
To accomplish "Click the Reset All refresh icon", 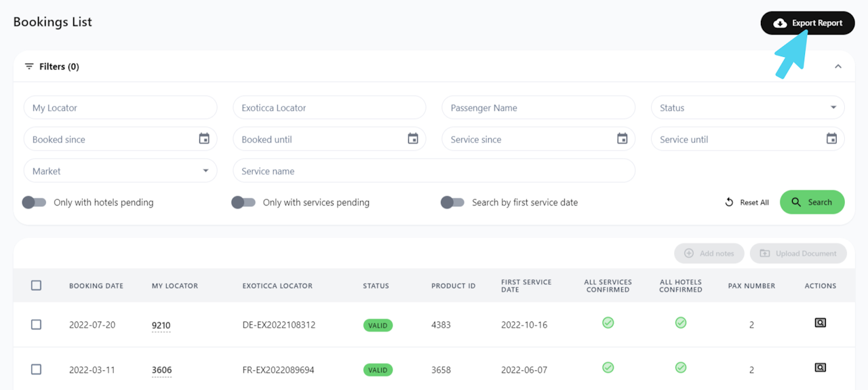I will [x=730, y=202].
